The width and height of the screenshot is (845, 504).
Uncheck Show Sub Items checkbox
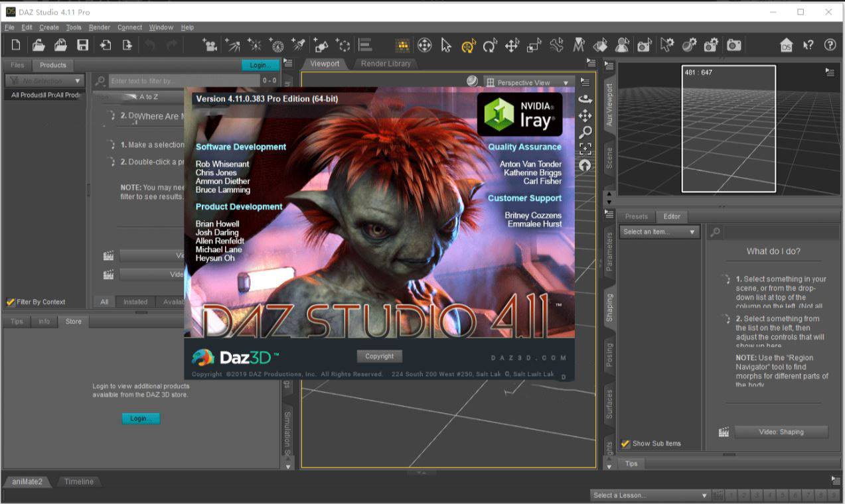point(625,444)
